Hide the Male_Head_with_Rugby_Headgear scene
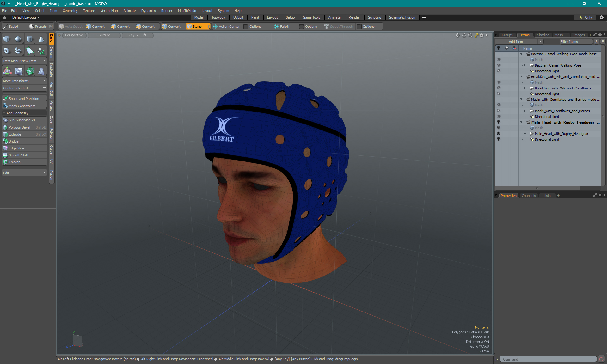The height and width of the screenshot is (364, 607). click(x=499, y=122)
